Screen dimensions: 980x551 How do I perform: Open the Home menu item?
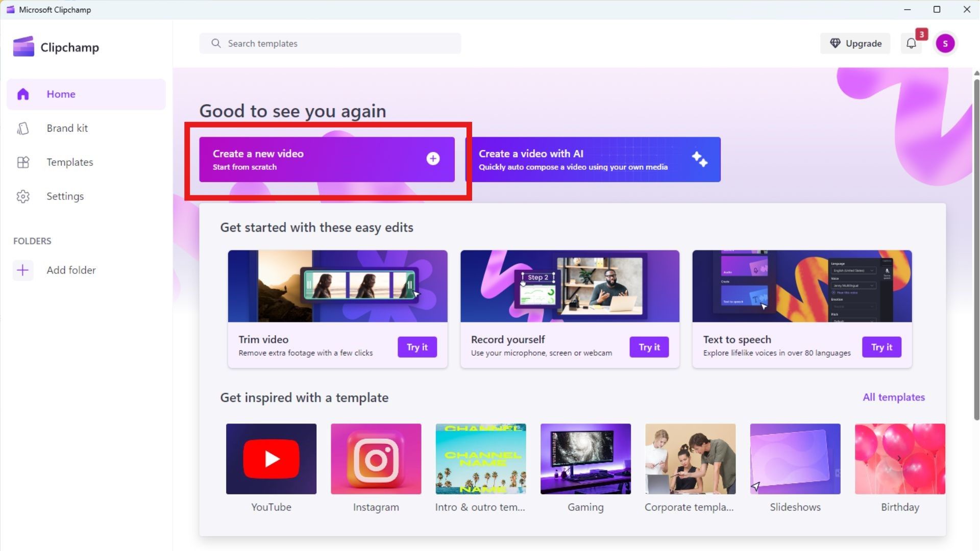tap(86, 94)
